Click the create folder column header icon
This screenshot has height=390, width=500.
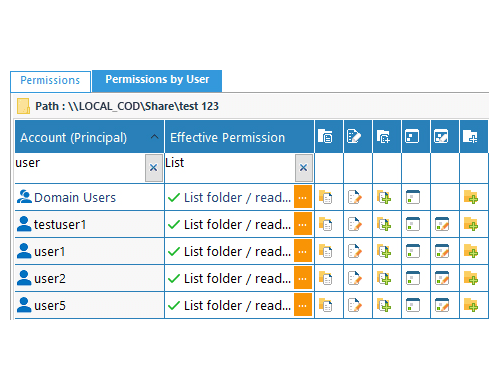pyautogui.click(x=383, y=137)
